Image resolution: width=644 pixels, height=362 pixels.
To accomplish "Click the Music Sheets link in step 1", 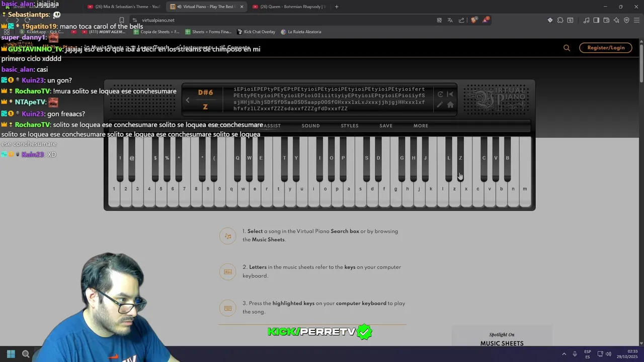I will click(268, 240).
